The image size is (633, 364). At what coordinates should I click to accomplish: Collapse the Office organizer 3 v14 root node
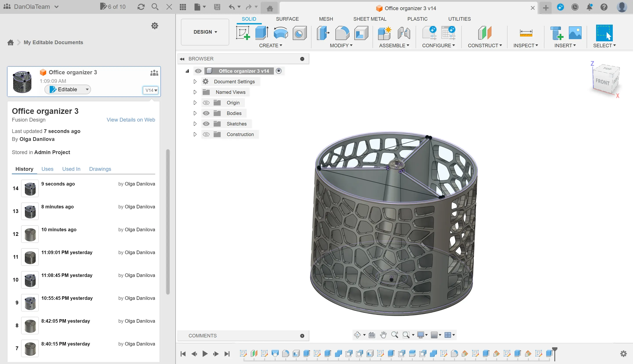coord(187,71)
